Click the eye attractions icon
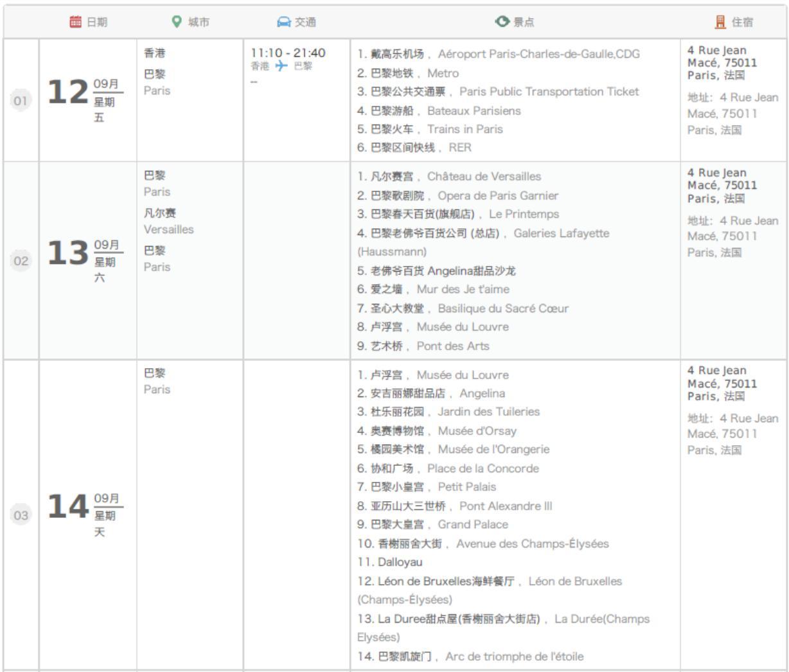Image resolution: width=789 pixels, height=672 pixels. click(502, 22)
